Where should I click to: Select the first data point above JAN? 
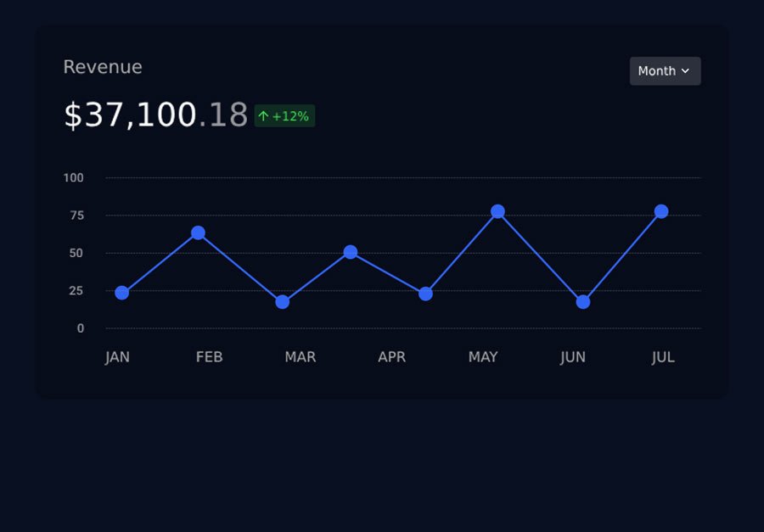pyautogui.click(x=121, y=293)
